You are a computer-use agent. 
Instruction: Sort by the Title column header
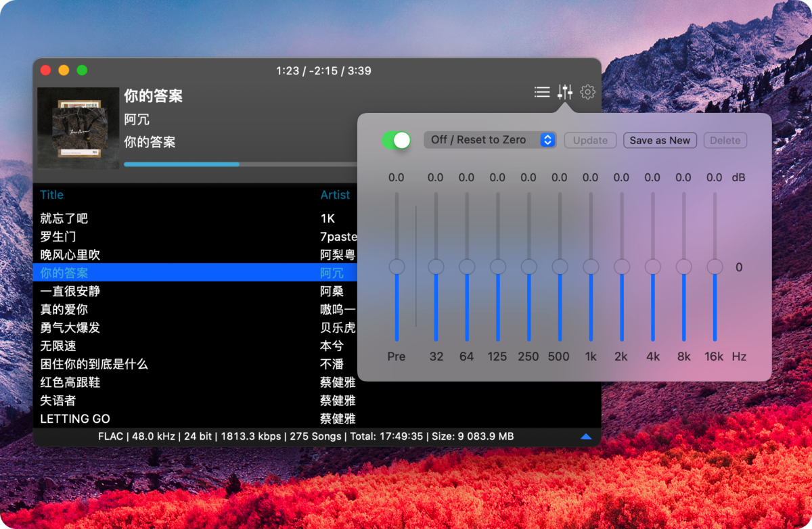[x=51, y=195]
